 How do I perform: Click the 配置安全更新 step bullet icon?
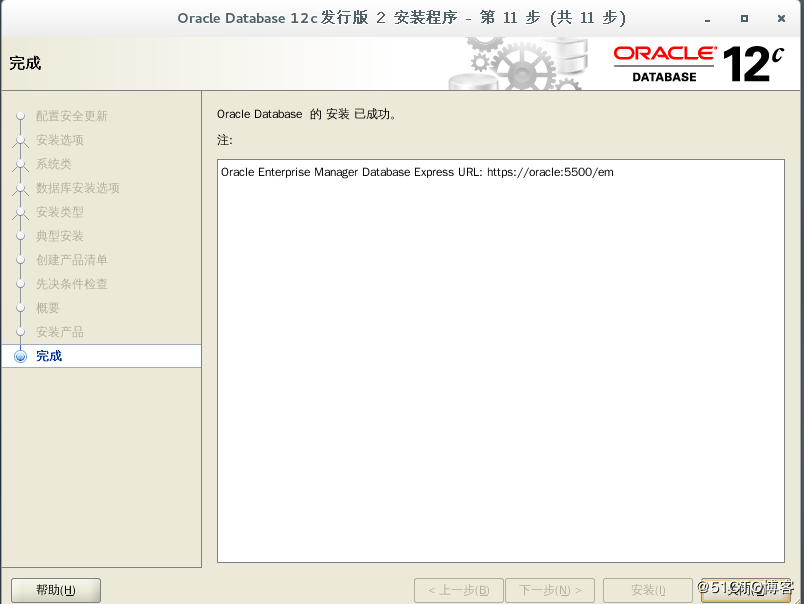[x=21, y=116]
